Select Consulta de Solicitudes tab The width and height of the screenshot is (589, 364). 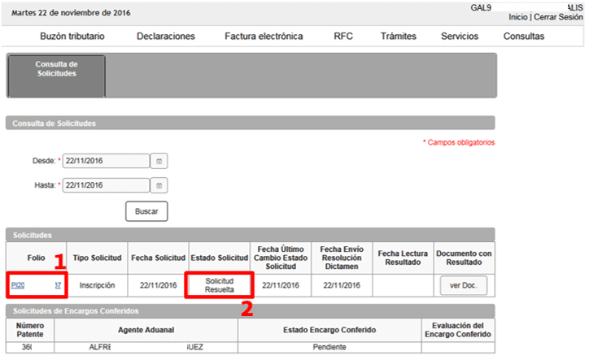56,76
